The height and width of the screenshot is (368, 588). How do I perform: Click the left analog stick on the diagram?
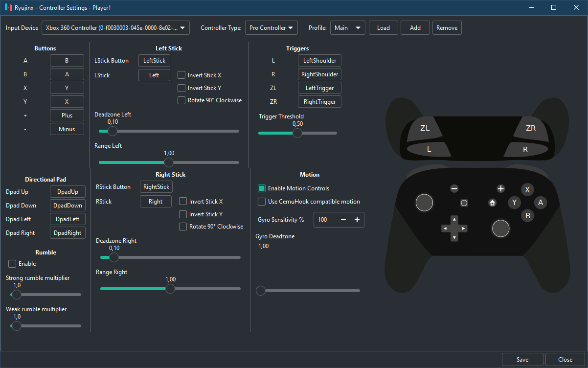425,203
